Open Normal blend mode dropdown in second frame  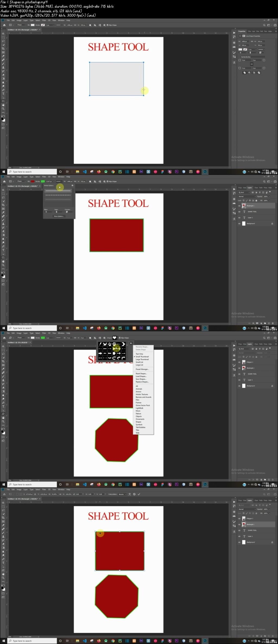click(x=247, y=196)
